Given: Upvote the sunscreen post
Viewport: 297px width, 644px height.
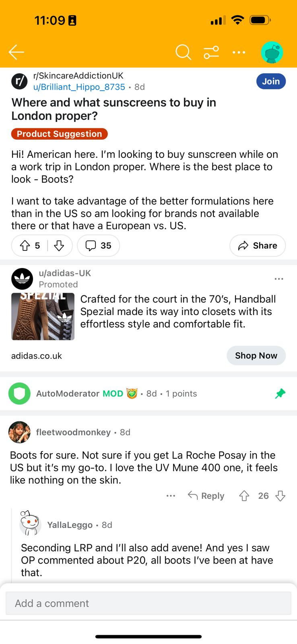Looking at the screenshot, I should pyautogui.click(x=25, y=246).
